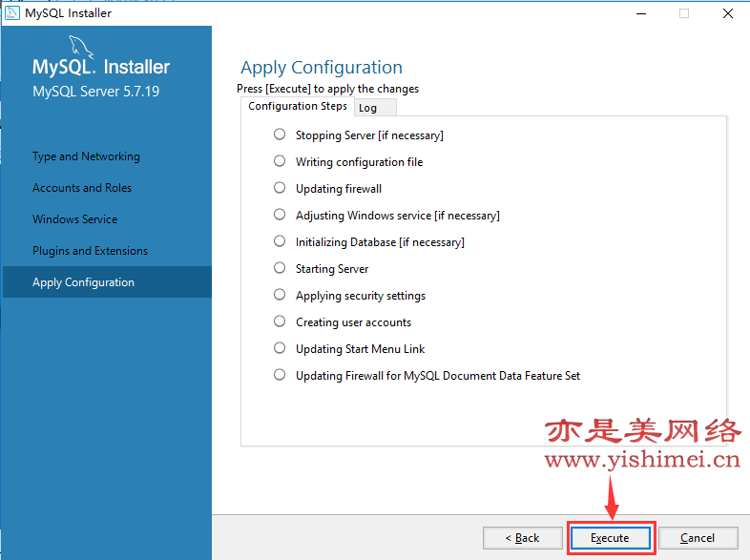The width and height of the screenshot is (750, 560).
Task: Click Updating Start Menu Link indicator
Action: [280, 348]
